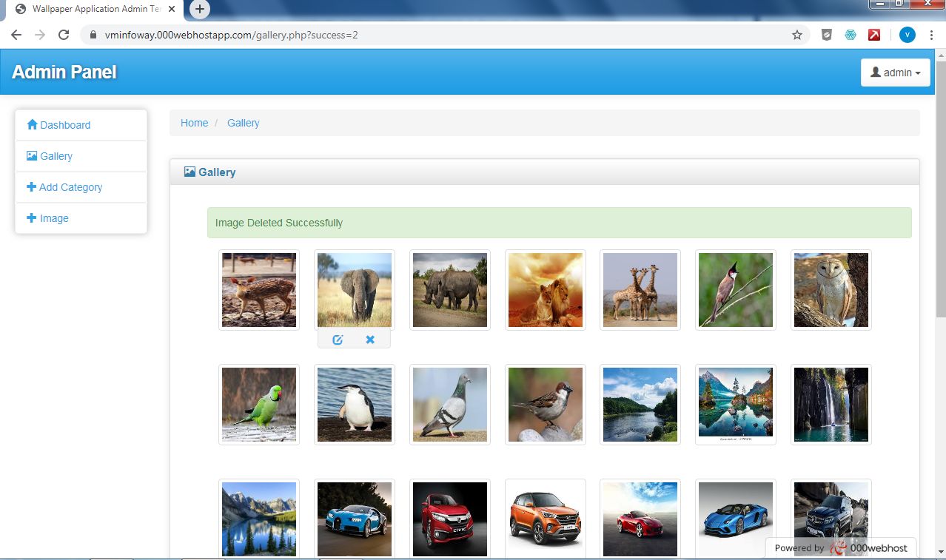Click the red Honda Civic thumbnail

pyautogui.click(x=450, y=519)
